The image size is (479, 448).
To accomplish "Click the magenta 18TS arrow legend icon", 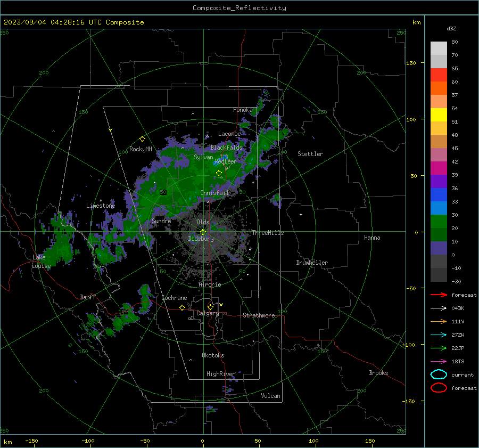I will click(439, 362).
